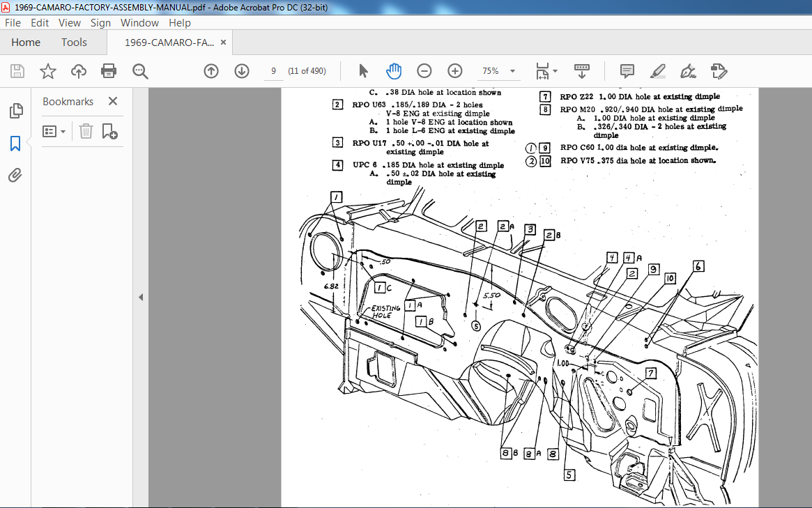Image resolution: width=812 pixels, height=508 pixels.
Task: Close the 1969-CAMARO-FA... document tab
Action: 223,43
